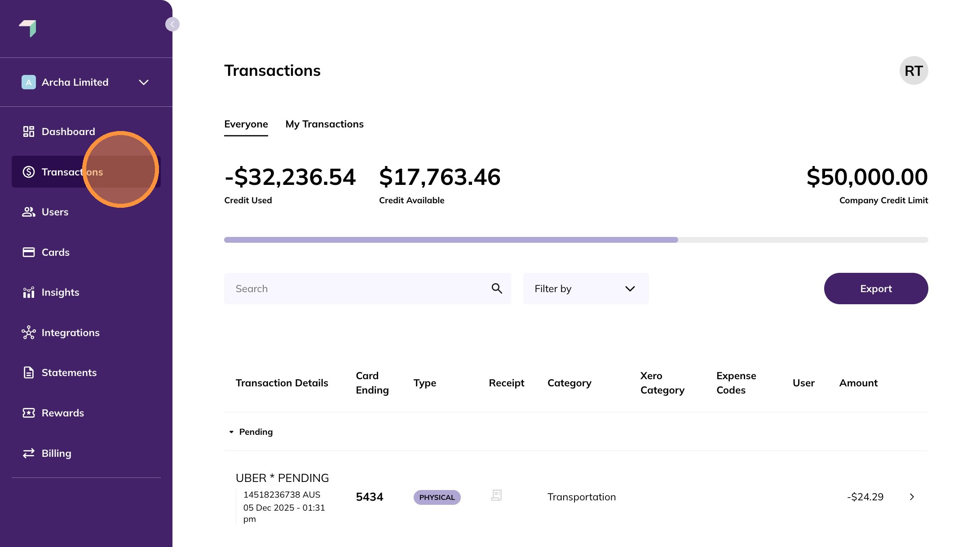Image resolution: width=980 pixels, height=547 pixels.
Task: Click the Export button
Action: [875, 289]
